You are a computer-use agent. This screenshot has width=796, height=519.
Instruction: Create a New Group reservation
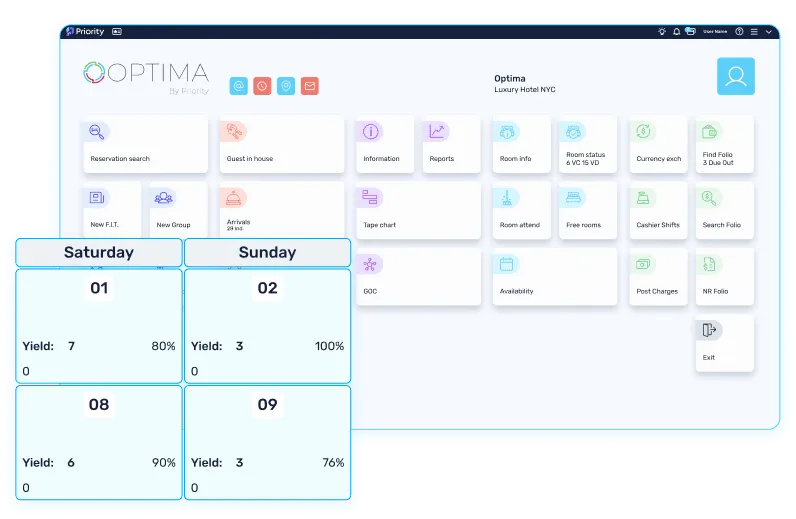178,210
